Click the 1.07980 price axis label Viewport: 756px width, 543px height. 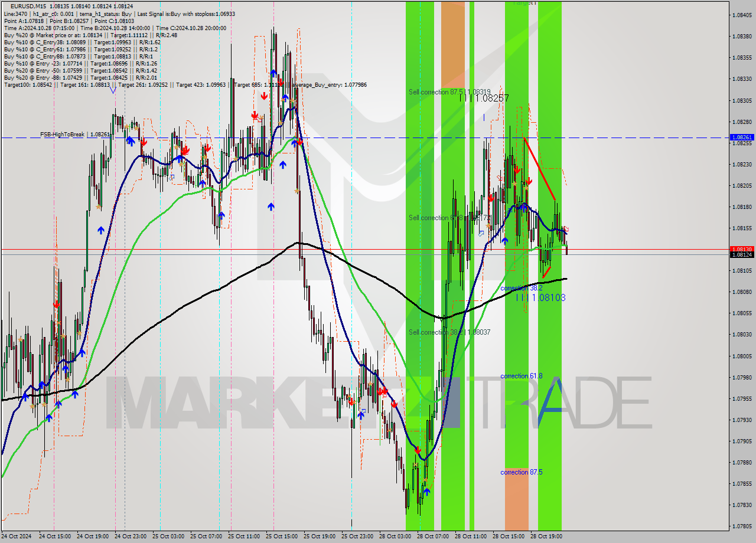point(742,378)
